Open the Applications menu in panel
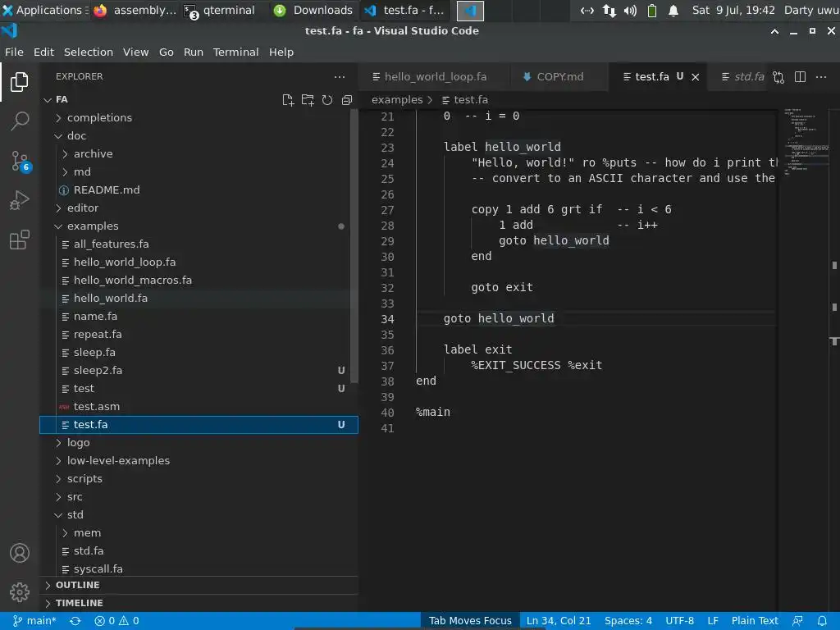Image resolution: width=840 pixels, height=630 pixels. pyautogui.click(x=44, y=10)
